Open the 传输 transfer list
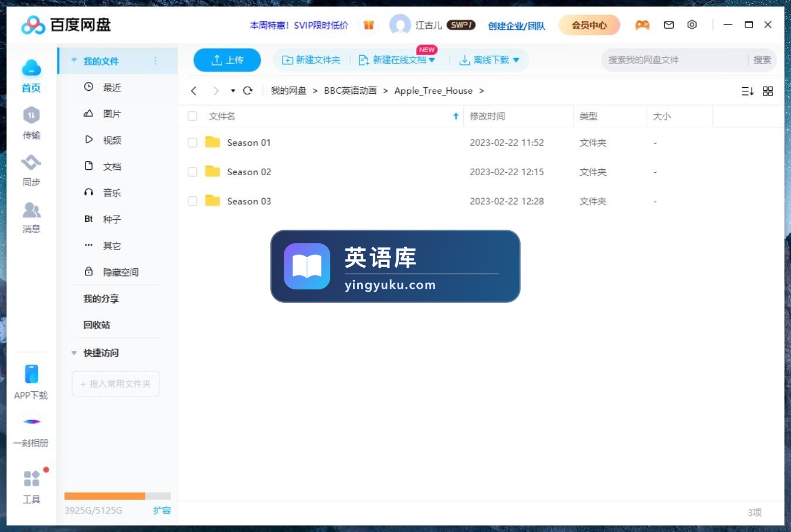 coord(32,123)
